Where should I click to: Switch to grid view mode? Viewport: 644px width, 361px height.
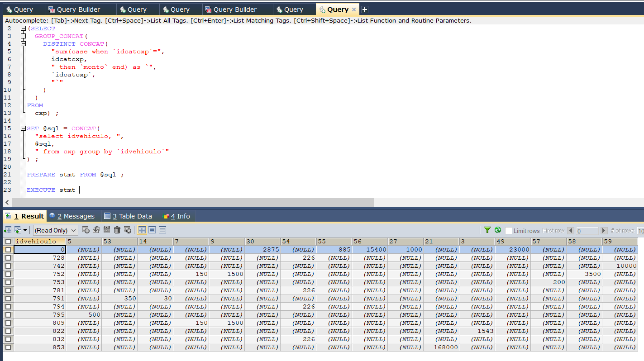point(142,230)
